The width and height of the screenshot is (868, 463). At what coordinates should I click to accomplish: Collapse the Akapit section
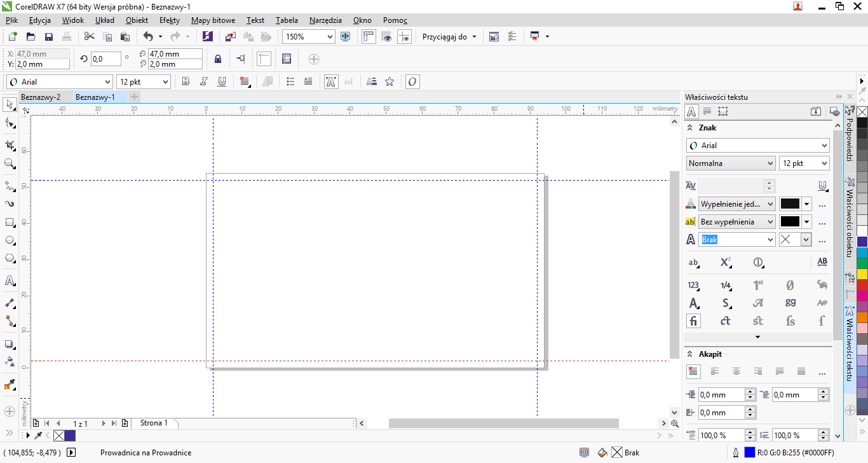(x=690, y=354)
